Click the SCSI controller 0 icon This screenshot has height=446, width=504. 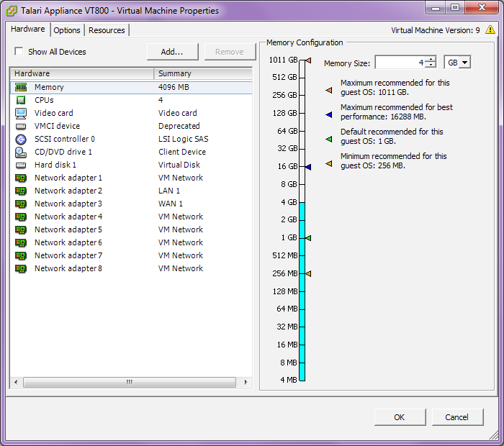pyautogui.click(x=21, y=140)
